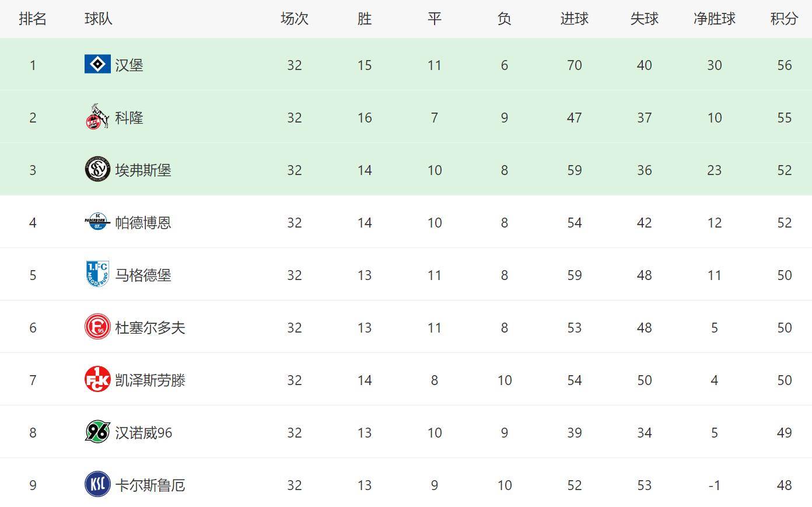812x507 pixels.
Task: Click the Köln goat logo
Action: coord(97,117)
